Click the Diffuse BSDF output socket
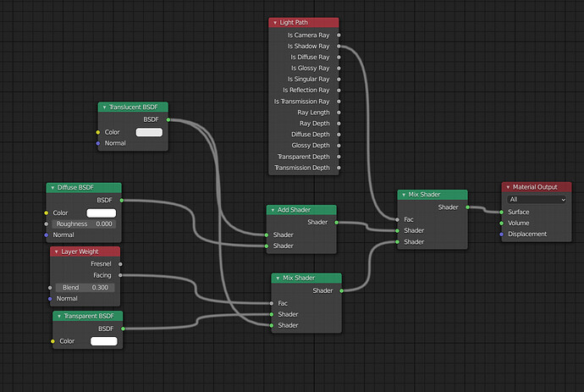 pos(121,201)
